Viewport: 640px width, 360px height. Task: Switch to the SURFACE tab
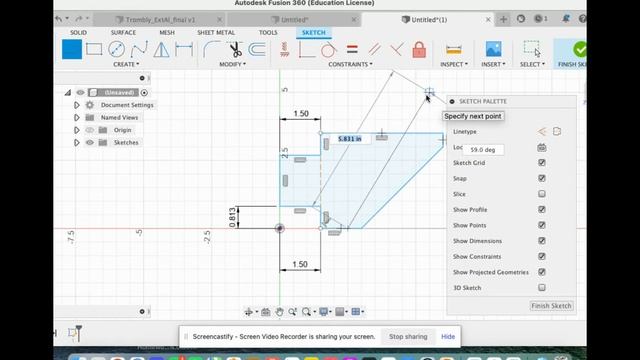point(123,32)
